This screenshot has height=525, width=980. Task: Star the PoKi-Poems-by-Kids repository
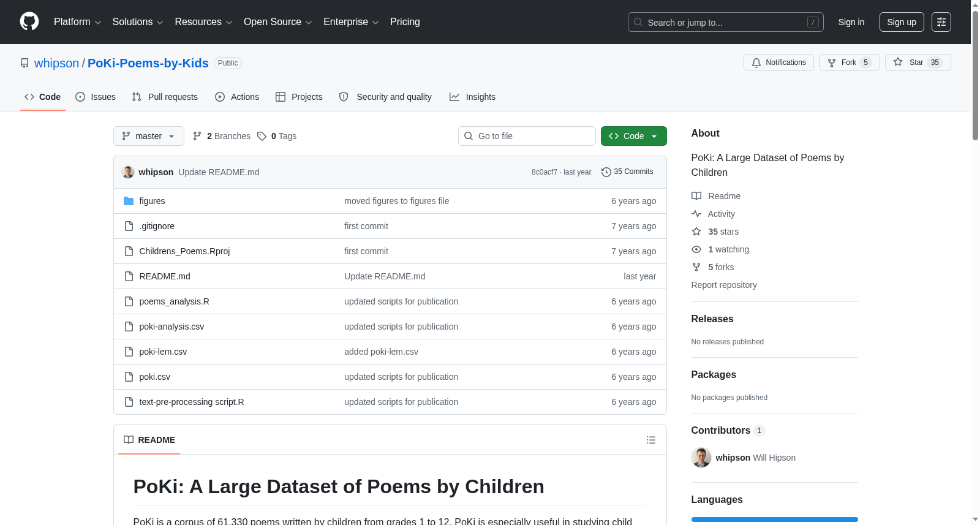918,62
